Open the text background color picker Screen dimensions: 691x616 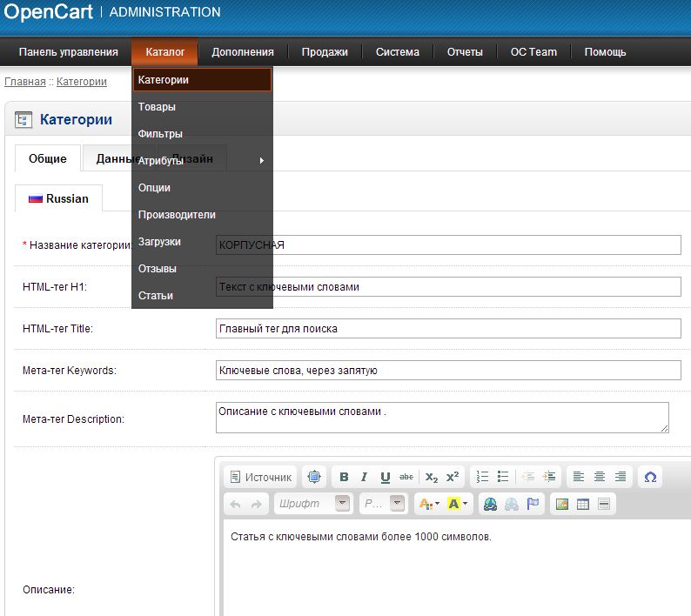[457, 504]
